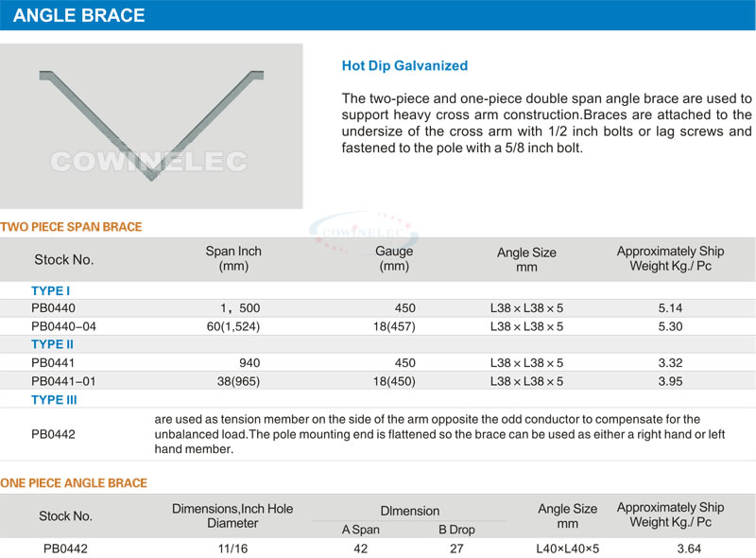Screen dimensions: 756x558
Task: Select the TYPE I section label
Action: coord(51,290)
